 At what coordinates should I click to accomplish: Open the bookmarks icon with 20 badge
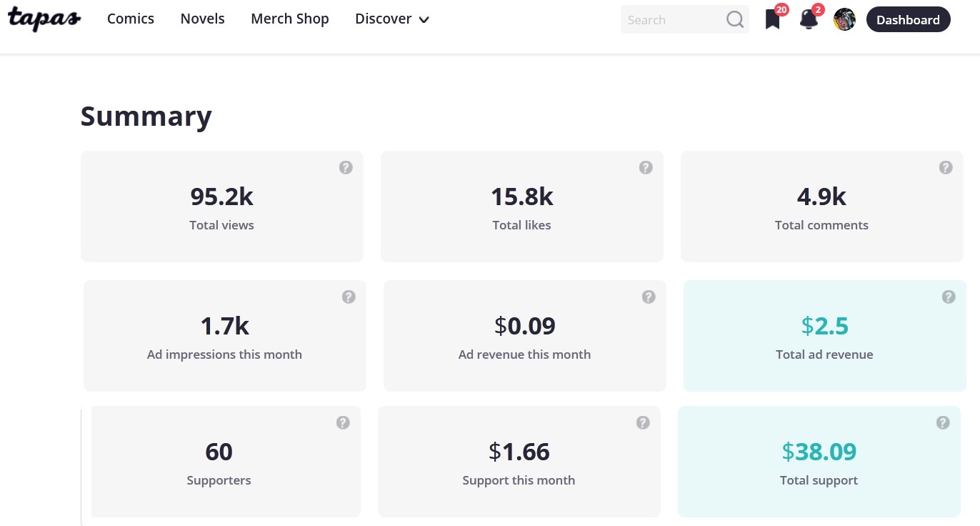(772, 19)
